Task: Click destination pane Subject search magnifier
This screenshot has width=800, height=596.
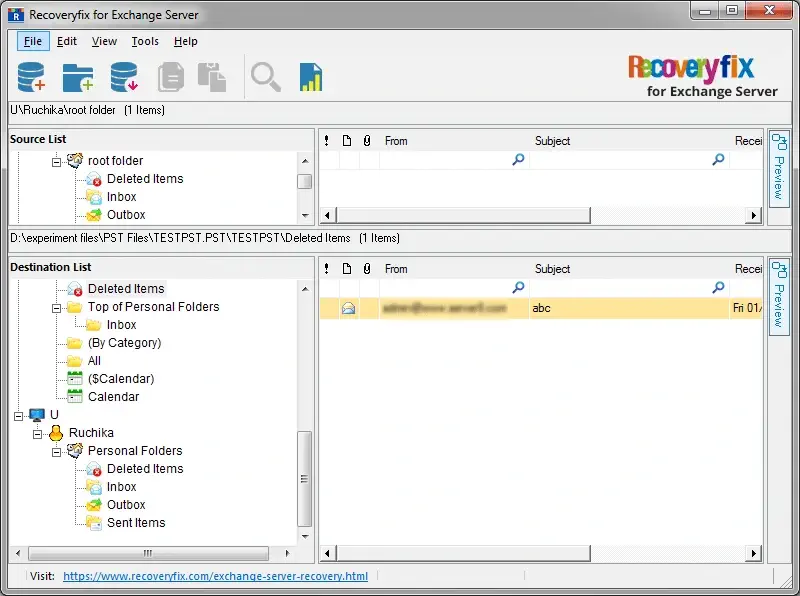Action: [718, 287]
